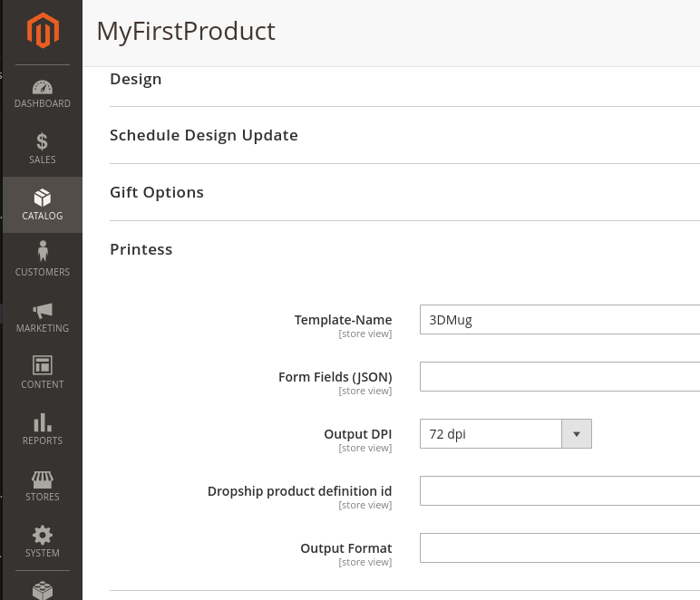Screen dimensions: 700x600
Task: Focus the Output Format input field
Action: pos(559,547)
